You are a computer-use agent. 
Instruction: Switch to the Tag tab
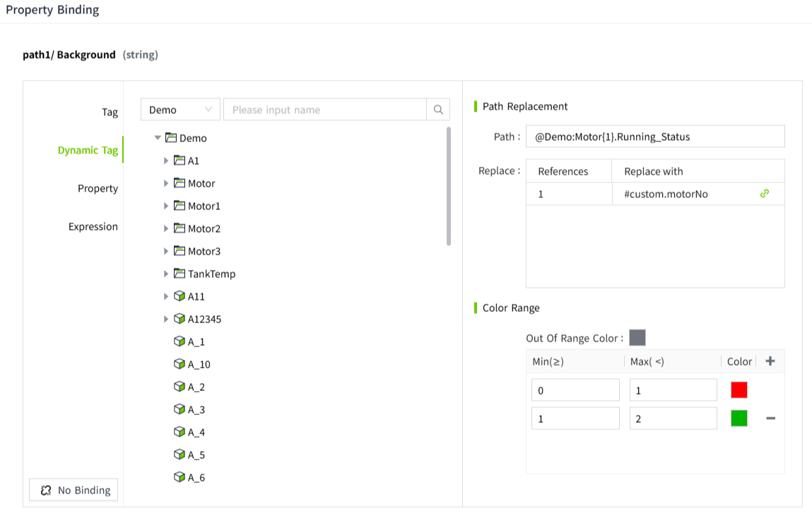pyautogui.click(x=110, y=112)
